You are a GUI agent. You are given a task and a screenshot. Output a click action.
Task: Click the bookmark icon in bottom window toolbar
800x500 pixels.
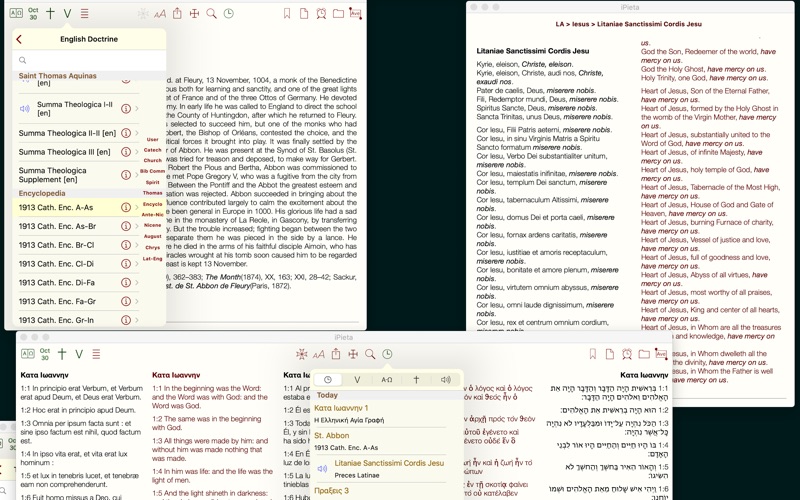click(592, 354)
